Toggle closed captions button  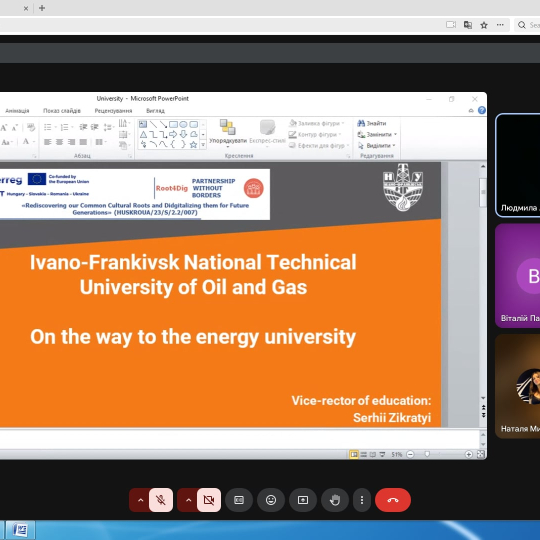point(239,500)
